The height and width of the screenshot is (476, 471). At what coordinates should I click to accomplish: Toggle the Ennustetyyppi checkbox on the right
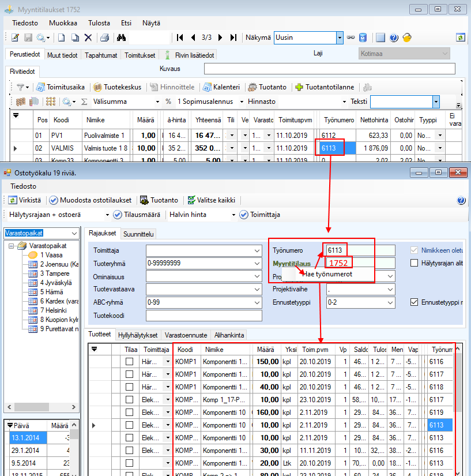[x=414, y=302]
